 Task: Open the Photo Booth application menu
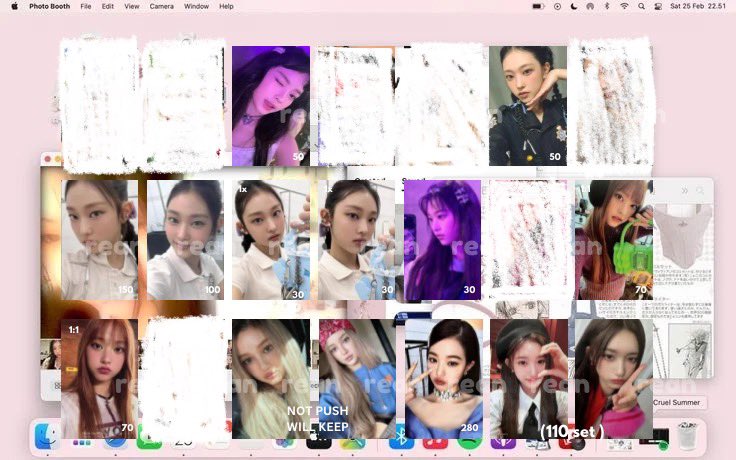coord(49,6)
